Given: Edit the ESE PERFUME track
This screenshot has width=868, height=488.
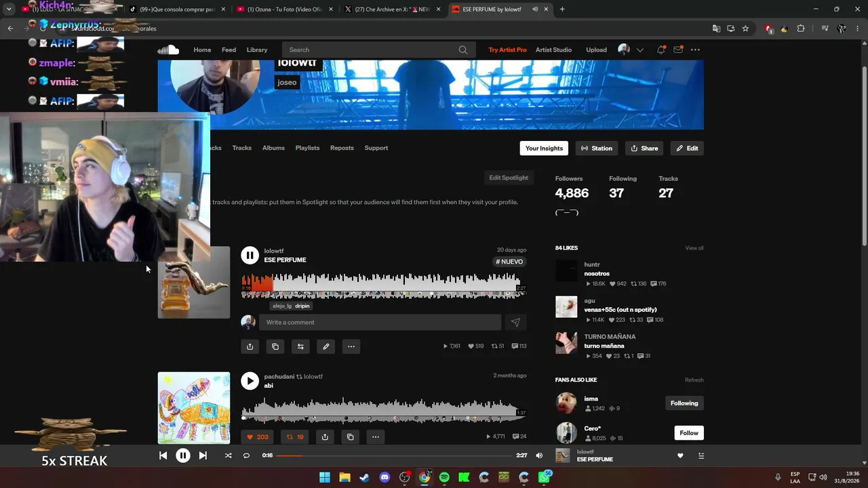Looking at the screenshot, I should point(326,346).
